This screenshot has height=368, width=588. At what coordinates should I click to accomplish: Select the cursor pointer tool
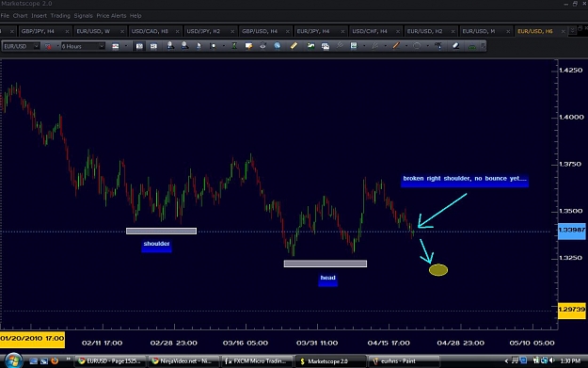pyautogui.click(x=199, y=46)
